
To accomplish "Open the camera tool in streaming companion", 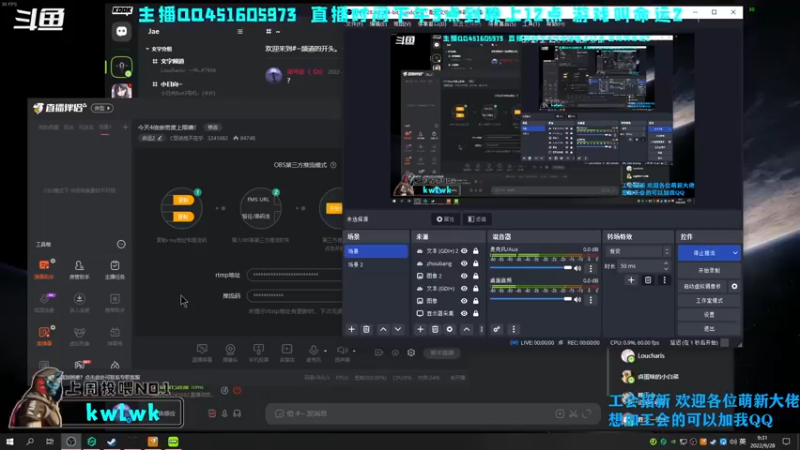I will [x=230, y=352].
